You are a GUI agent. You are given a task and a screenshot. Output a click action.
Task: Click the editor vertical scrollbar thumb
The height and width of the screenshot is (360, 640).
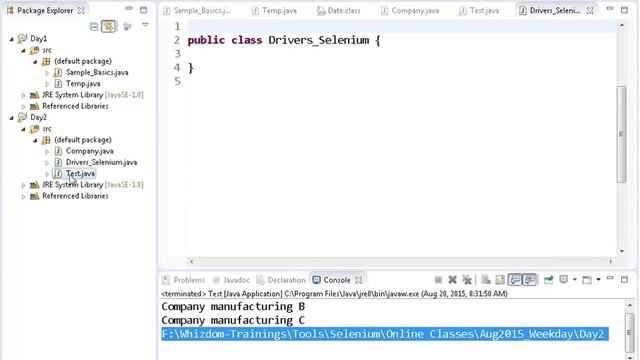(x=621, y=134)
